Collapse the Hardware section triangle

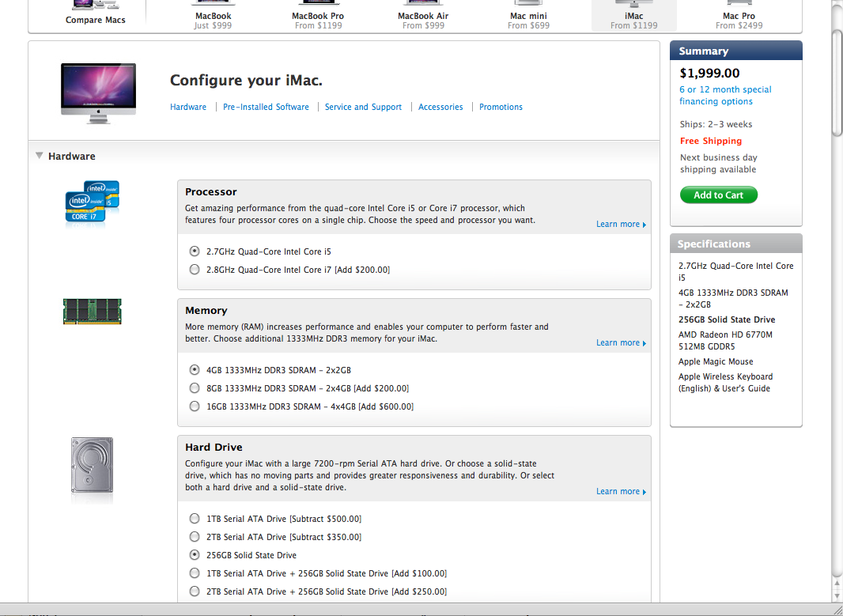coord(40,156)
